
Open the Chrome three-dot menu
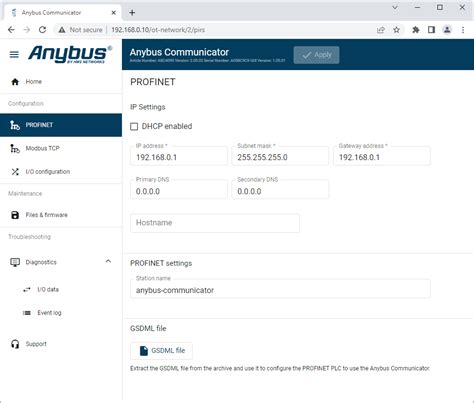[x=463, y=30]
